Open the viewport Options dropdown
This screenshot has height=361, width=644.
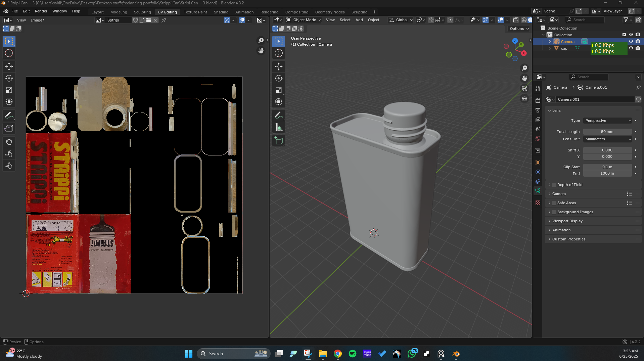click(x=519, y=29)
